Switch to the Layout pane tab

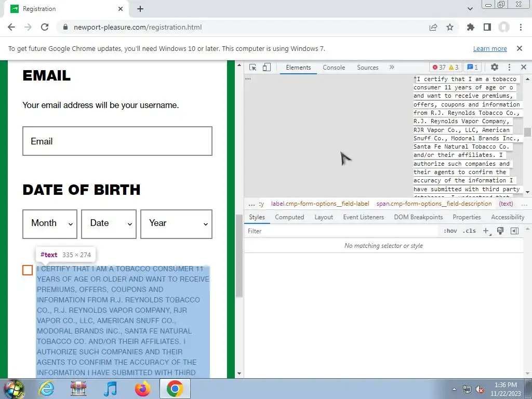(324, 217)
